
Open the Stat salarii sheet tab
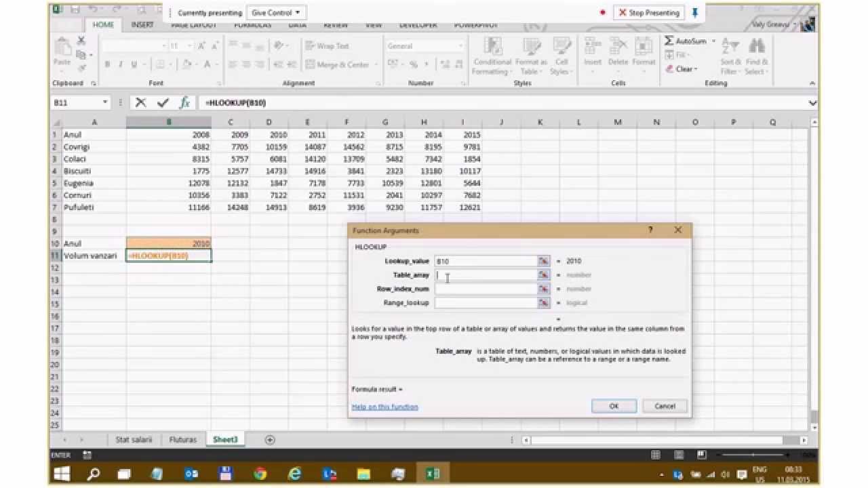[x=134, y=440]
